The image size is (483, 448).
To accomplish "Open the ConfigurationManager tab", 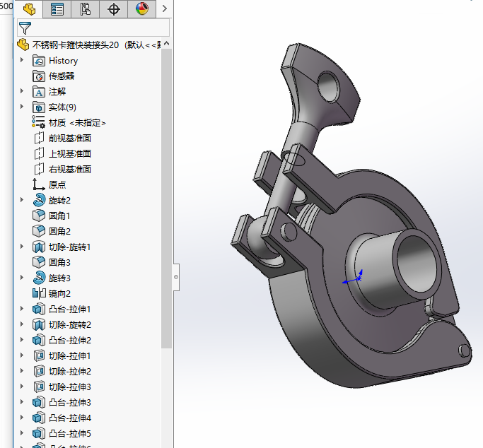I will pos(86,9).
